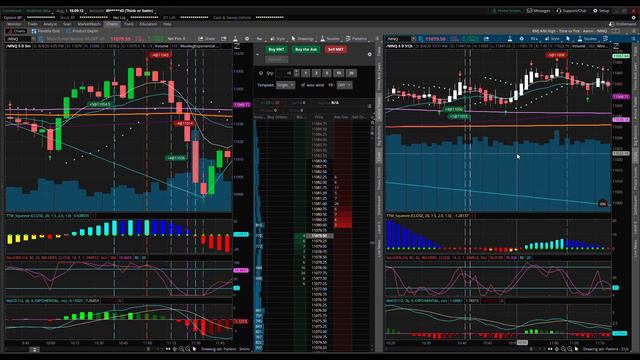Click left chart Drawing set Patterns label
This screenshot has height=360, width=640.
[x=226, y=349]
